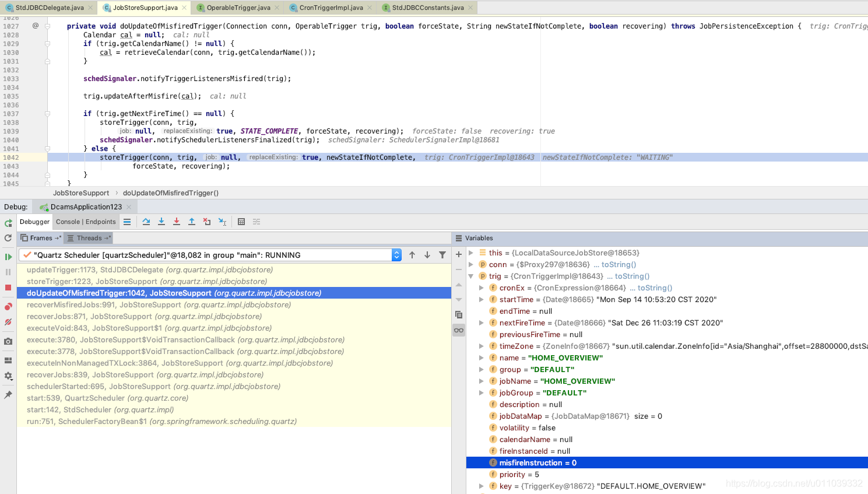Switch to Console | Endpoints tab

86,222
